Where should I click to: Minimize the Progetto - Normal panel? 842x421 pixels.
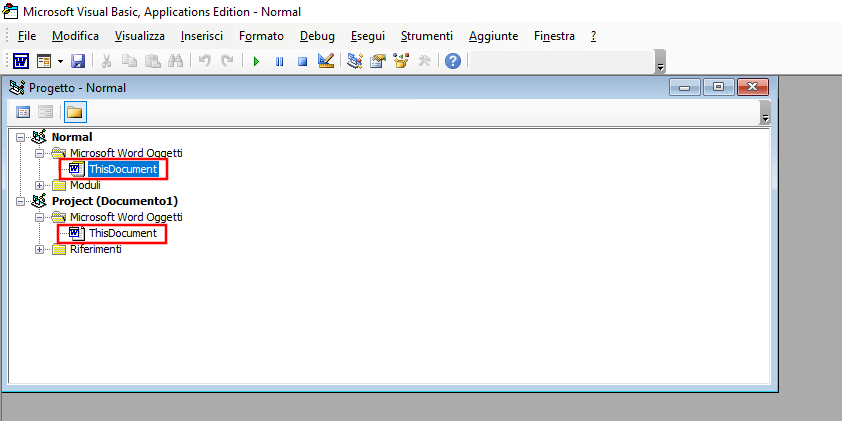685,87
